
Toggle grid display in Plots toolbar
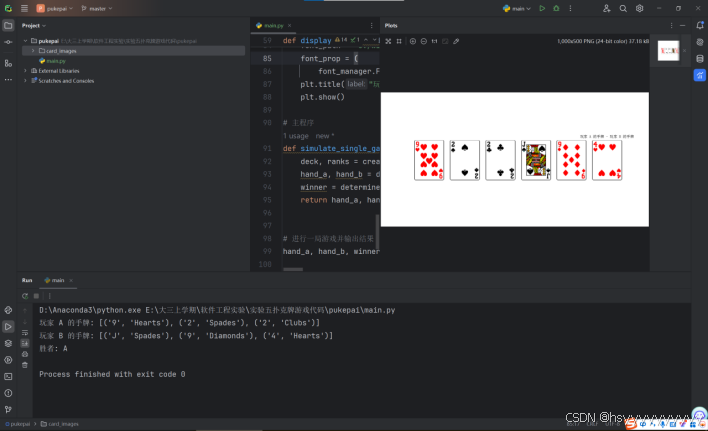(399, 41)
